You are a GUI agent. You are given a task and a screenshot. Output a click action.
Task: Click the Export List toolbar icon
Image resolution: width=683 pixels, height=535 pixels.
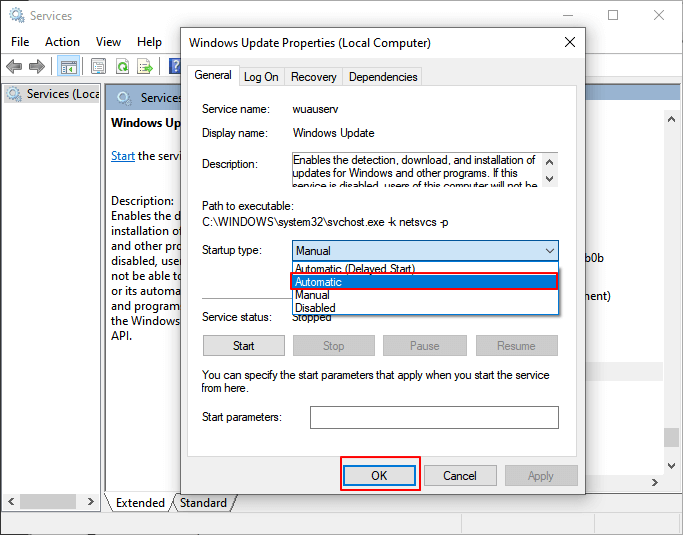coord(145,67)
